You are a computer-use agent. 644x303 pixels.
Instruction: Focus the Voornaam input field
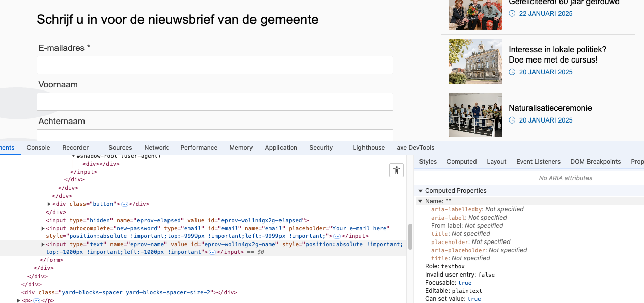click(x=215, y=102)
